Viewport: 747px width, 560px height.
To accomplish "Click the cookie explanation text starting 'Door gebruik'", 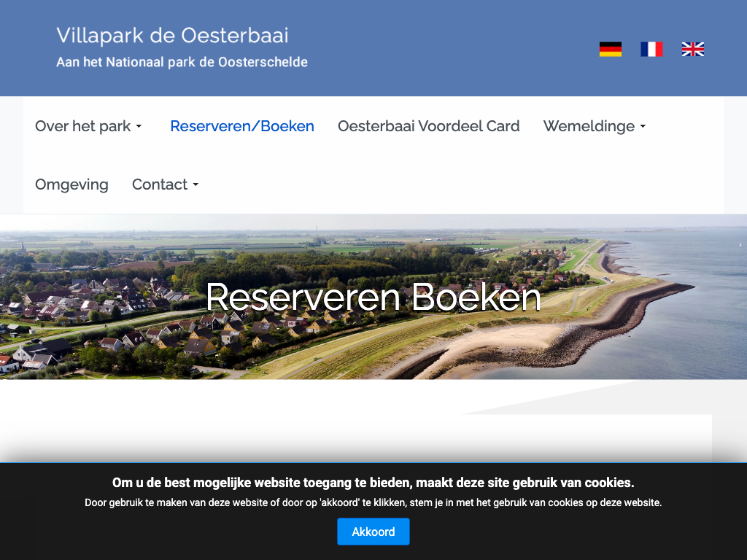I will pyautogui.click(x=373, y=503).
